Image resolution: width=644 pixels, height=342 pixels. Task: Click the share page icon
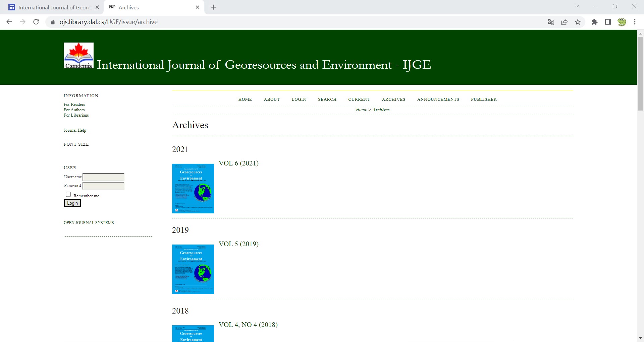[565, 22]
